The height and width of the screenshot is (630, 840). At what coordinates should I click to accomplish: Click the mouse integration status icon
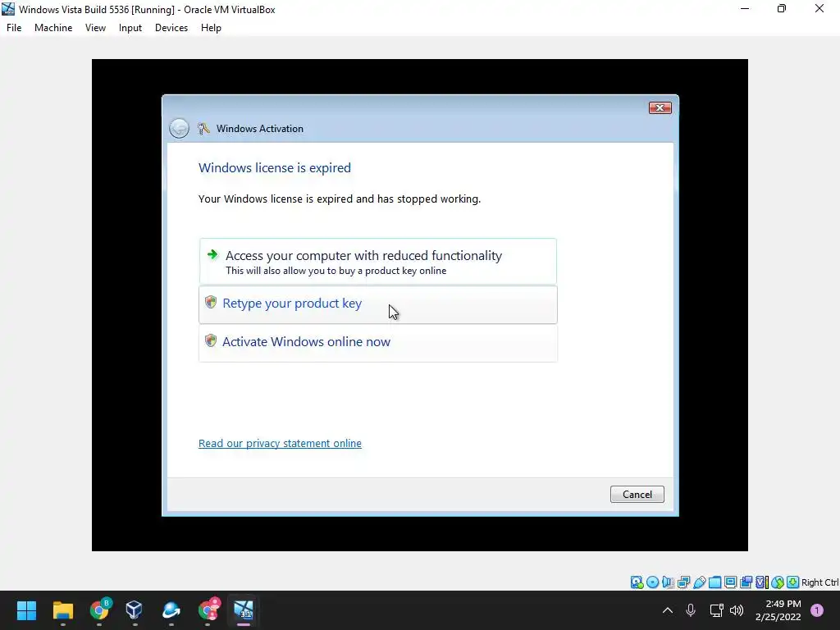coord(778,582)
